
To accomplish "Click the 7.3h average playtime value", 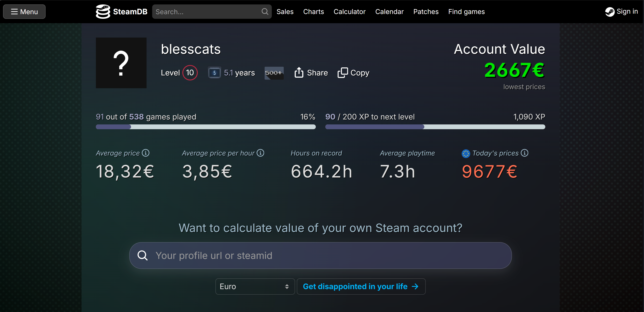I will [397, 172].
